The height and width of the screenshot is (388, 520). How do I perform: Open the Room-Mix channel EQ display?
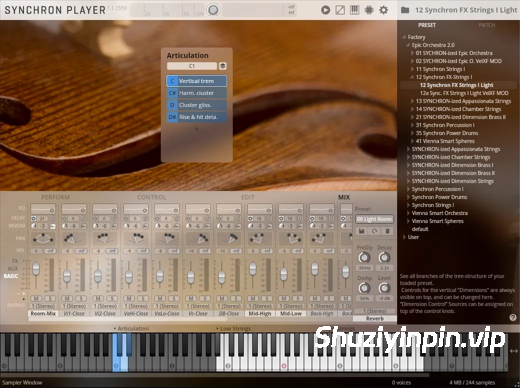(x=43, y=209)
